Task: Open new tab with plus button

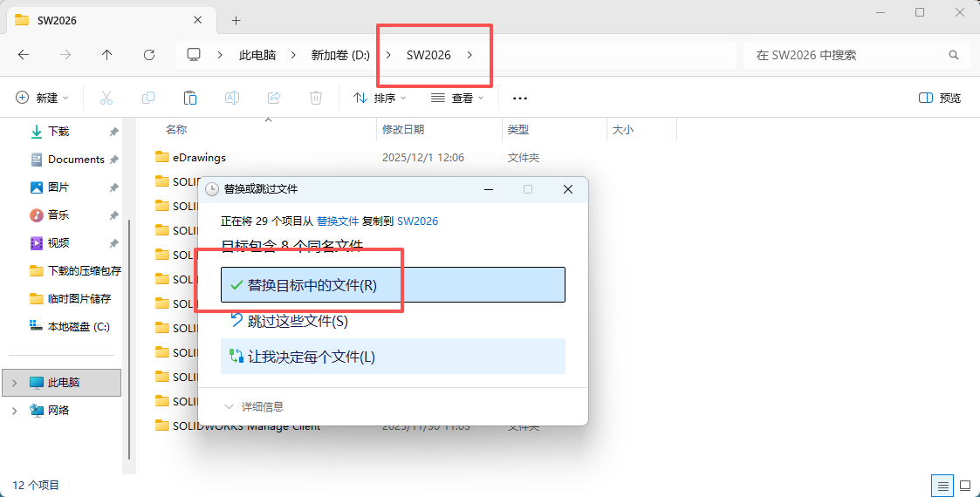Action: [x=236, y=21]
